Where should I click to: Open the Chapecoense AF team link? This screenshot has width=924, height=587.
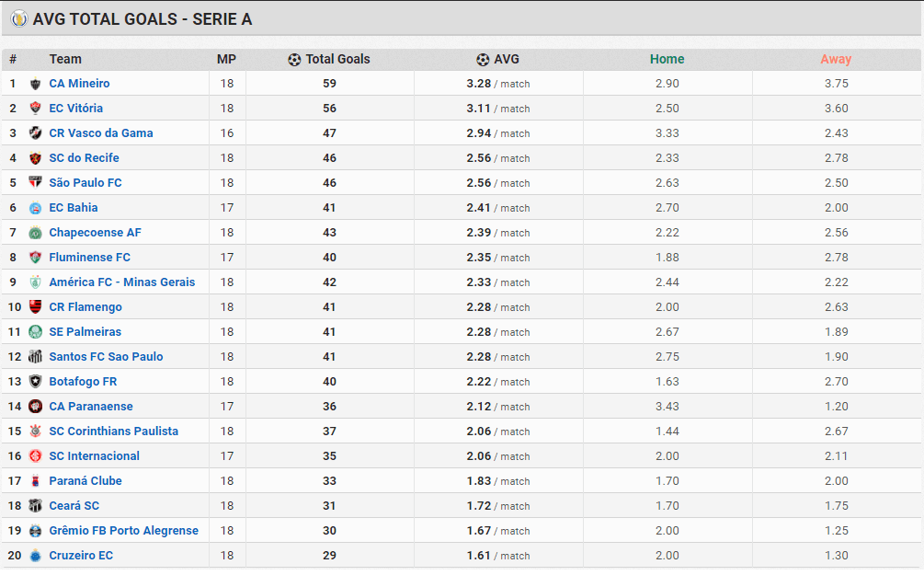click(x=96, y=232)
